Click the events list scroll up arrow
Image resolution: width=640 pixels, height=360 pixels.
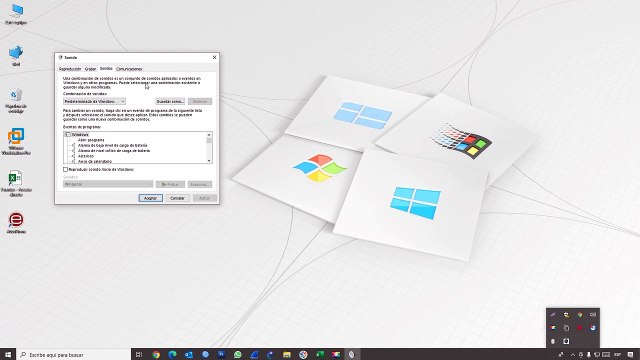209,135
